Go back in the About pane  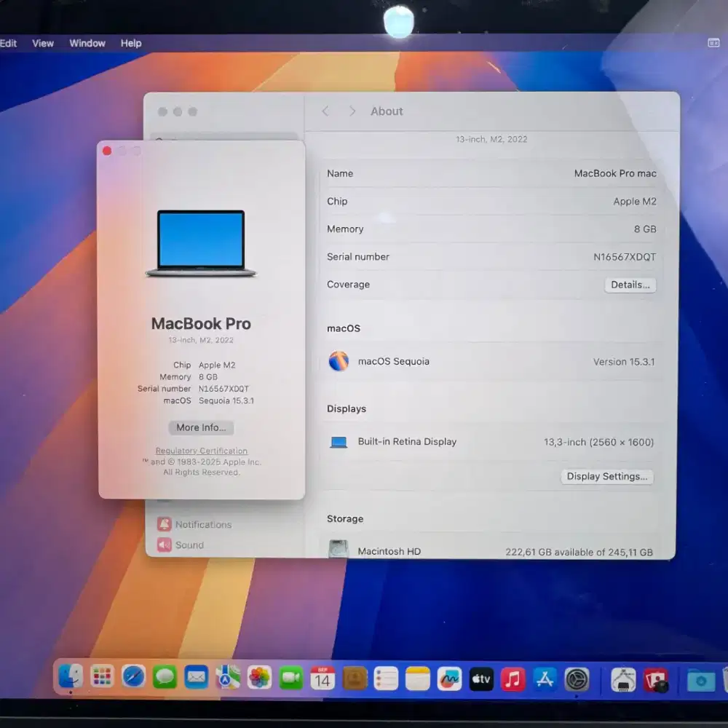tap(325, 111)
